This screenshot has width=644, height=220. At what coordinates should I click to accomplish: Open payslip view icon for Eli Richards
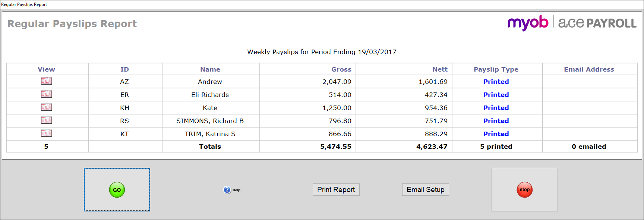(x=46, y=94)
